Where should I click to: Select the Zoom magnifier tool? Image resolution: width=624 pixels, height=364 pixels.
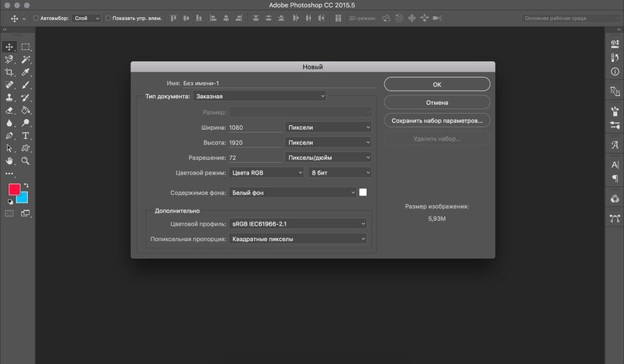(x=26, y=161)
